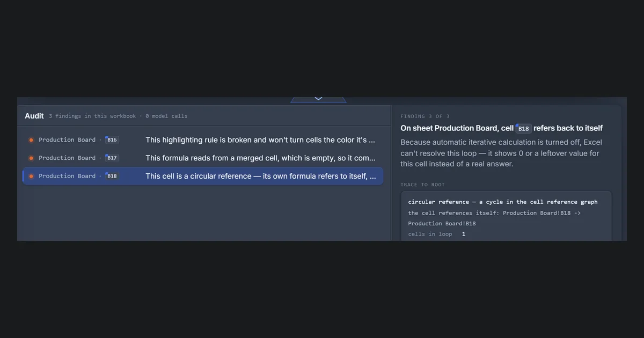The image size is (644, 338).
Task: Click the orange severity dot for B18
Action: (31, 176)
